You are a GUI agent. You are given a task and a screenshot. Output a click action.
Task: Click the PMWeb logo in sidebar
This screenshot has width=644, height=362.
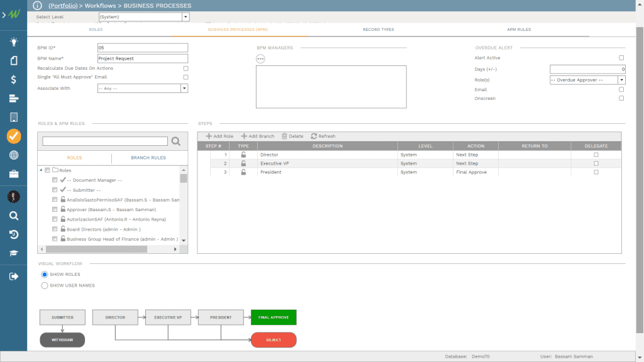point(14,14)
